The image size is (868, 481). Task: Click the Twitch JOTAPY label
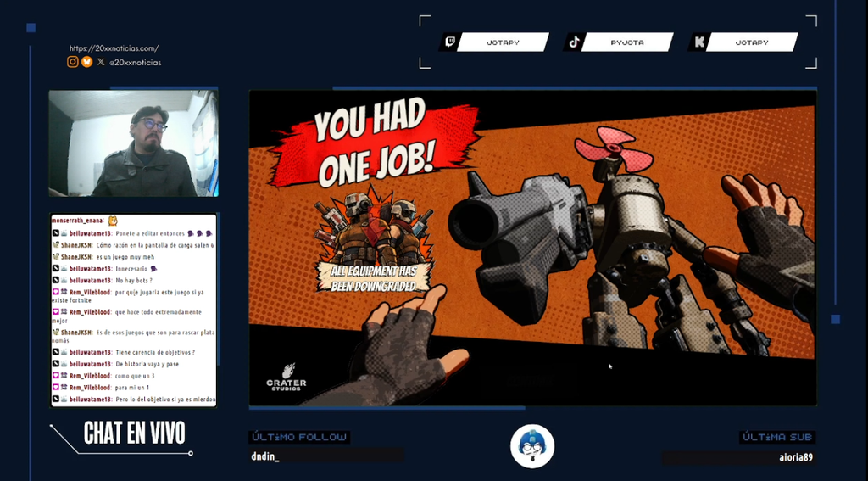(x=503, y=42)
